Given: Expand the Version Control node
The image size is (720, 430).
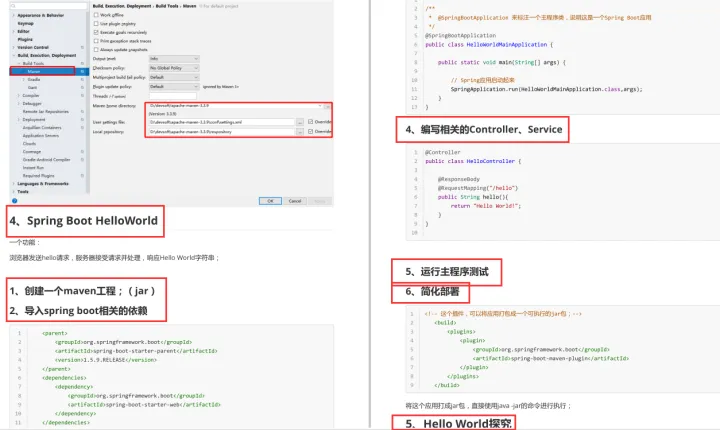Looking at the screenshot, I should click(13, 47).
